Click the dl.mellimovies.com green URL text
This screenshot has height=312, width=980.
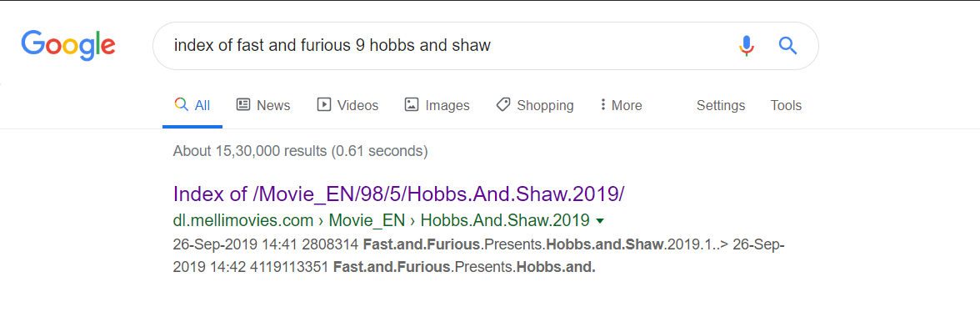[x=243, y=220]
